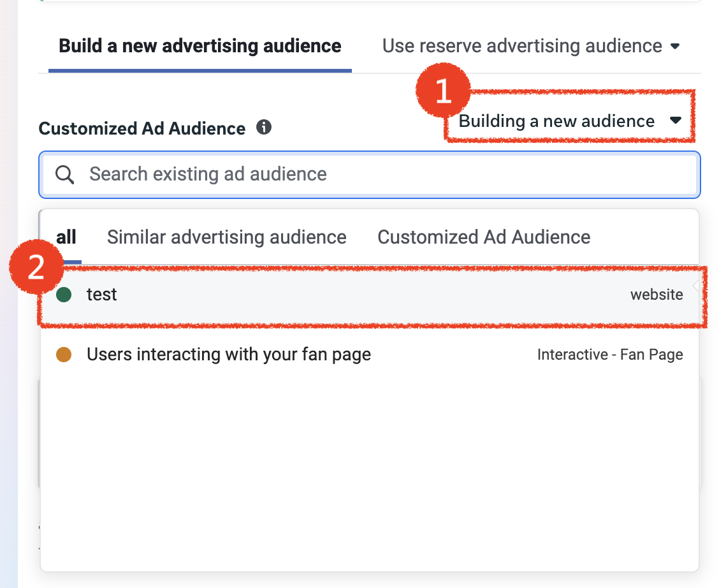Click the 'website' source label on test row
719x588 pixels.
click(x=657, y=295)
